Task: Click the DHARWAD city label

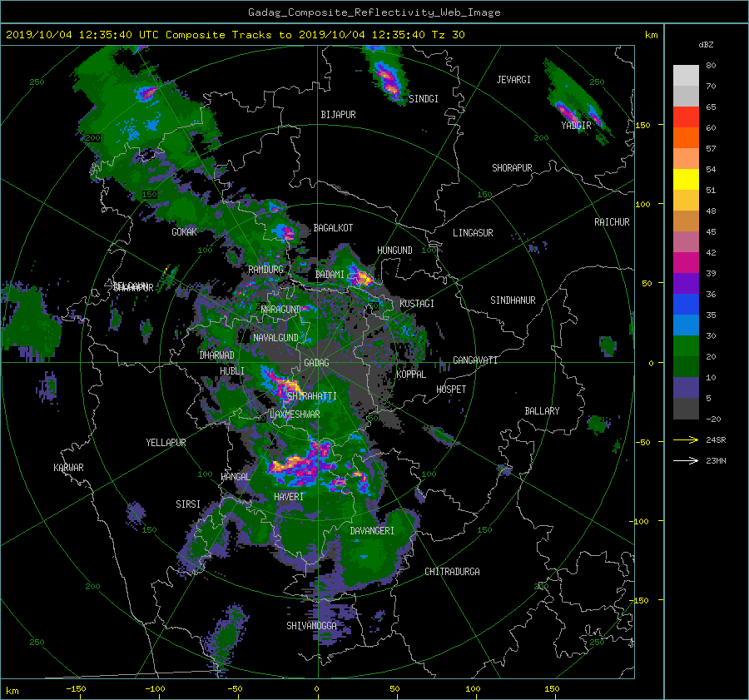Action: 217,355
